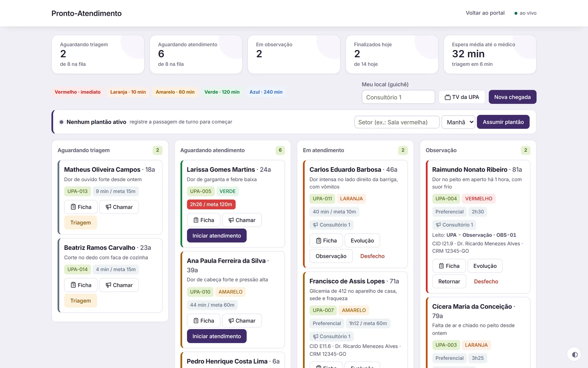Click Retornar for Raimundo Nonato Ribeiro

(x=449, y=282)
